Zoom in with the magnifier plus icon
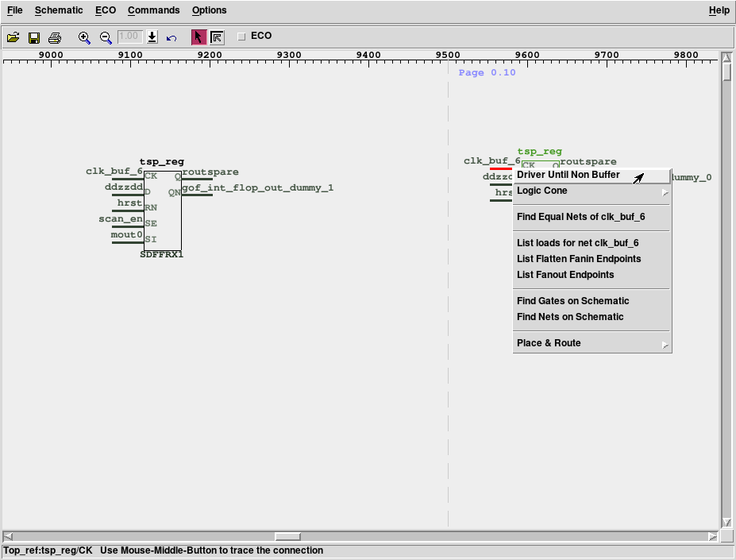Screen dimensions: 736x560 click(84, 37)
